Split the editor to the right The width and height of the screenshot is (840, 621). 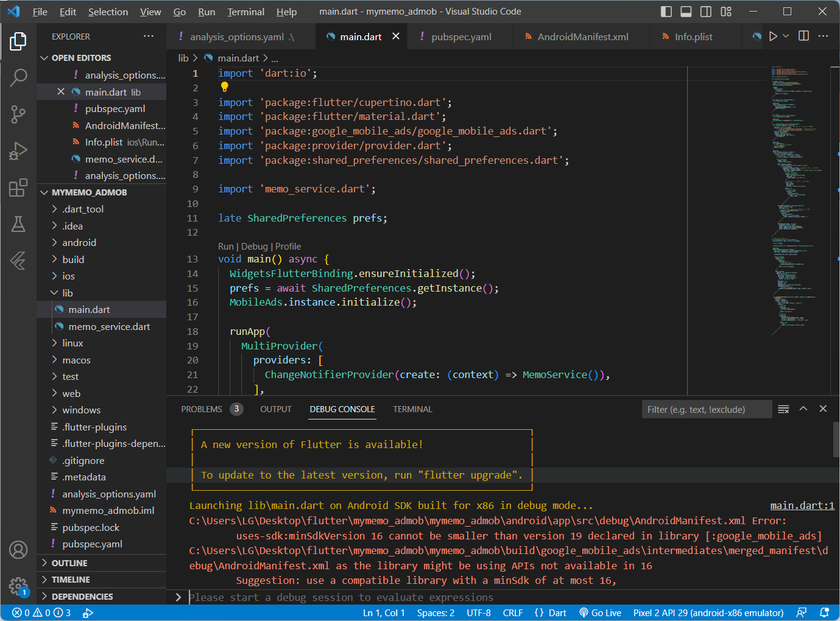tap(804, 37)
